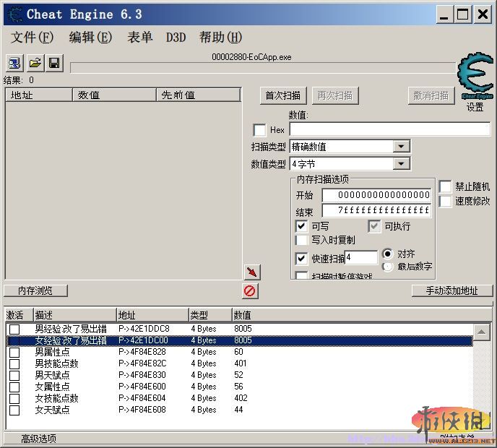Screen dimensions: 497x448
Task: Click the open file folder icon
Action: pos(35,63)
